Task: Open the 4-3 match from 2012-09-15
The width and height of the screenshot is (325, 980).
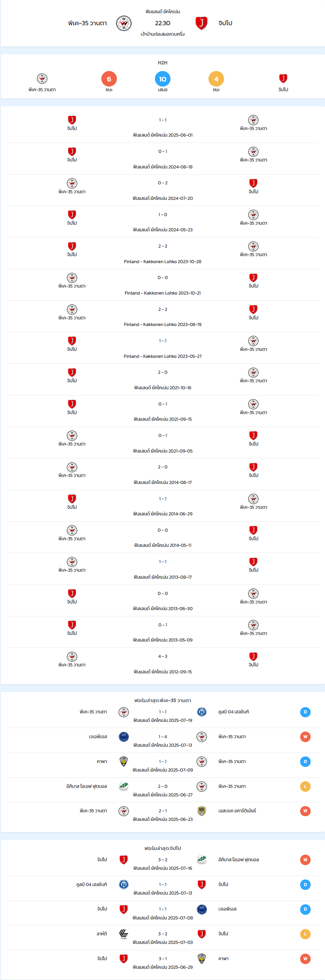Action: [163, 664]
